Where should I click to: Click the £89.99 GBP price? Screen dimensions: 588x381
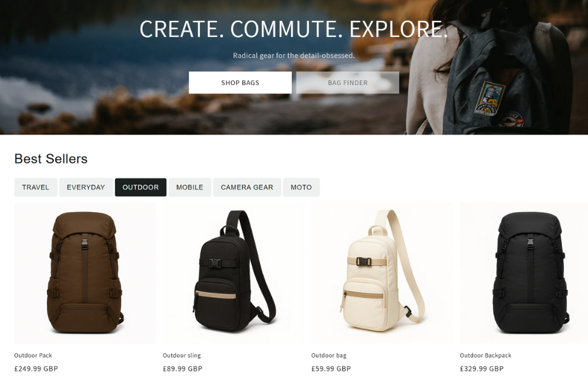182,368
